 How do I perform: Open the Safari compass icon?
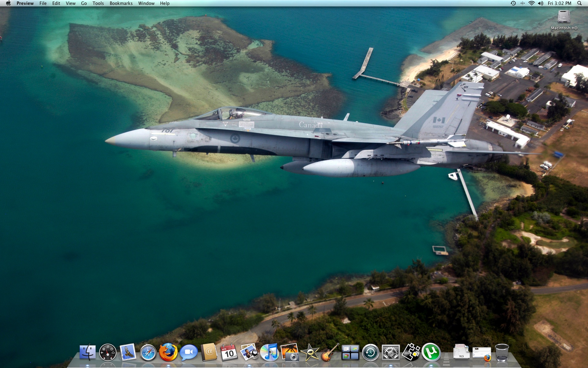click(x=148, y=353)
